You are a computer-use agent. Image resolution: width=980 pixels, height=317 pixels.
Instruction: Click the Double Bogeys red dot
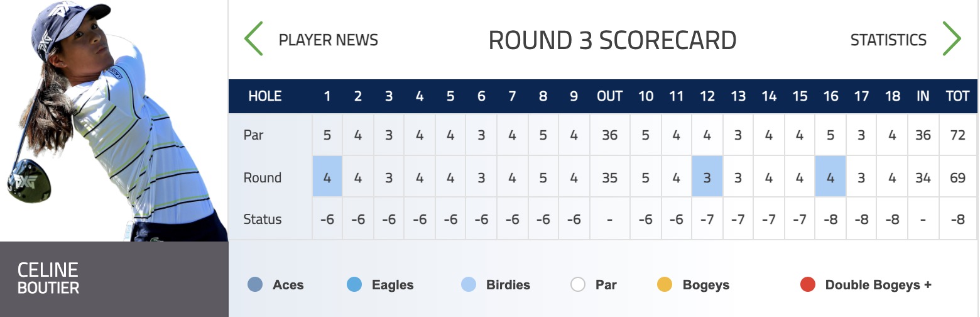(x=807, y=285)
